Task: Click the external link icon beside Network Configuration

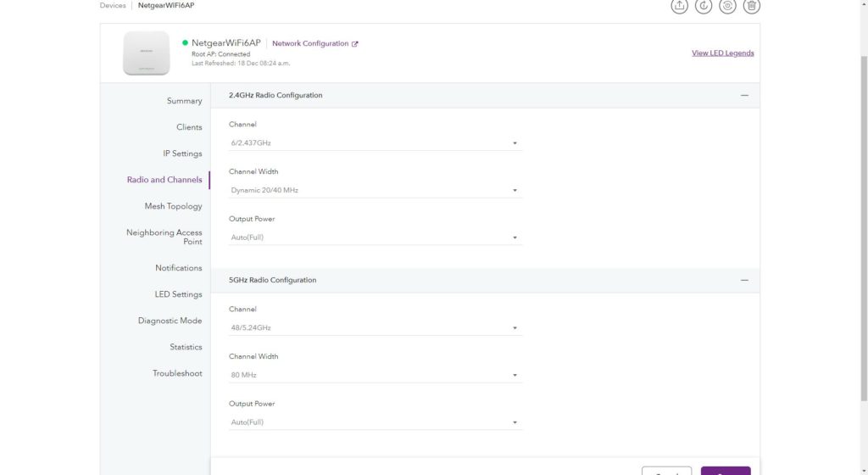Action: pos(355,44)
